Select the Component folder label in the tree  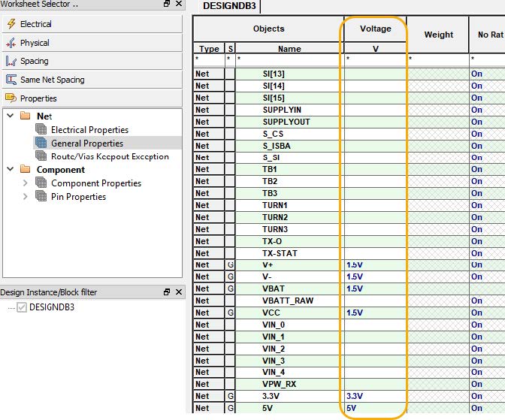61,169
